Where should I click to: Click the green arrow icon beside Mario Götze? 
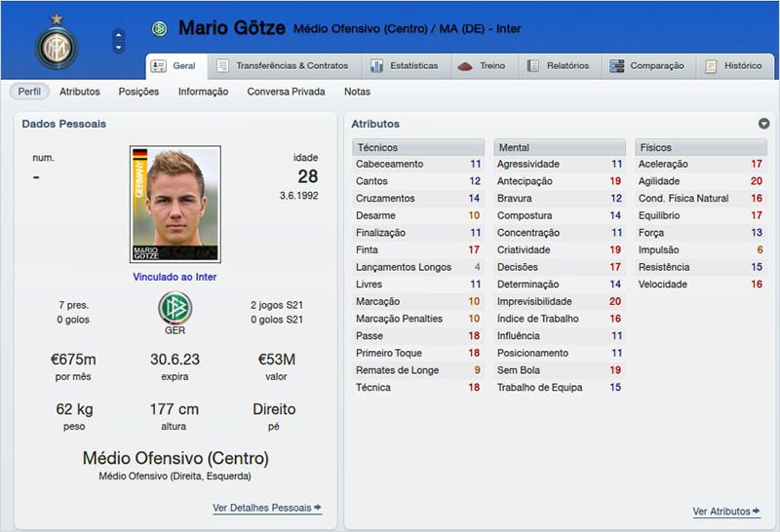point(160,29)
